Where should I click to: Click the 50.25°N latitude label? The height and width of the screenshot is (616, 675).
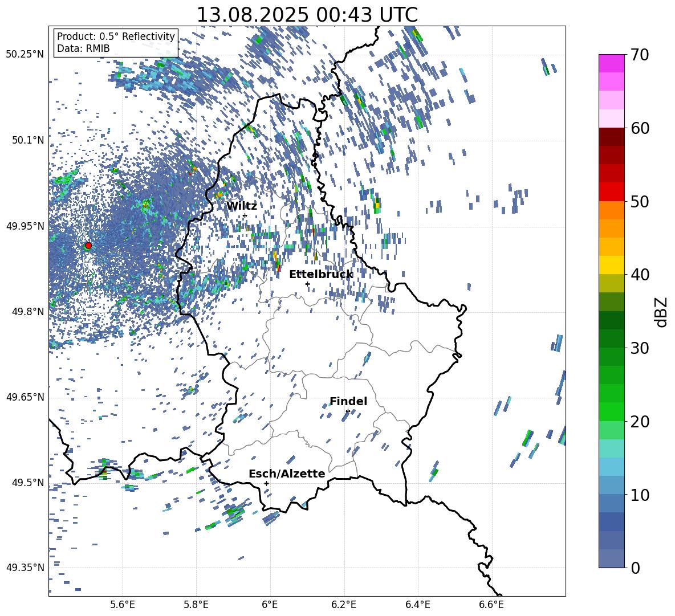25,55
